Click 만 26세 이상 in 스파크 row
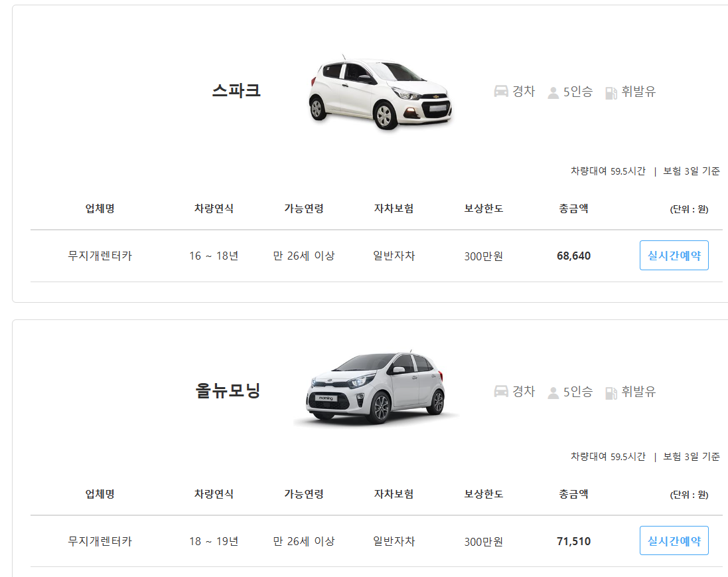 pyautogui.click(x=304, y=256)
